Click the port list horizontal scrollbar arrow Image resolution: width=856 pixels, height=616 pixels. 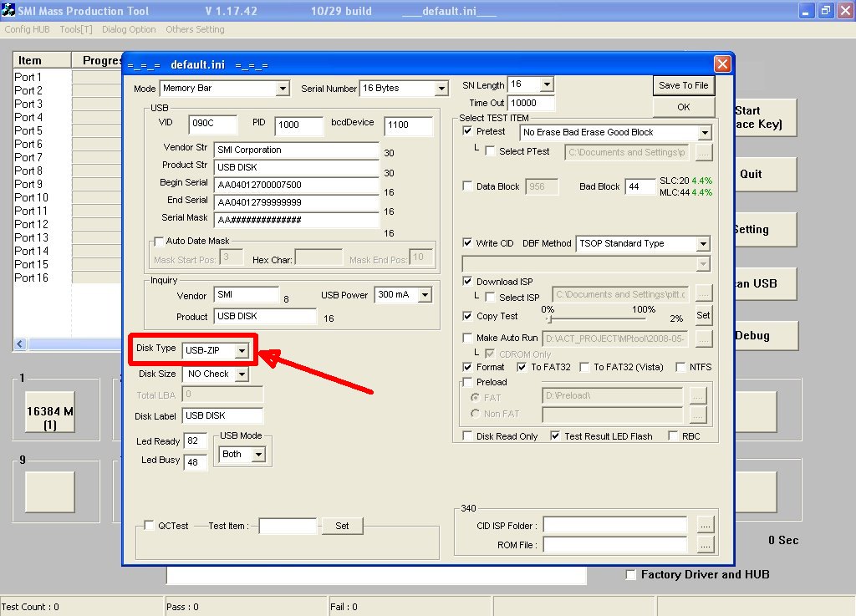point(20,344)
